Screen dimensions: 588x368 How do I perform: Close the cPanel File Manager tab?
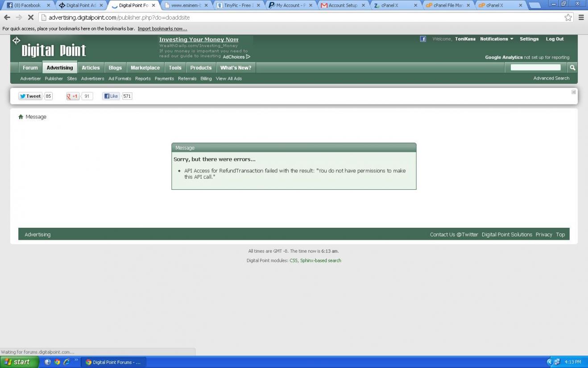468,5
